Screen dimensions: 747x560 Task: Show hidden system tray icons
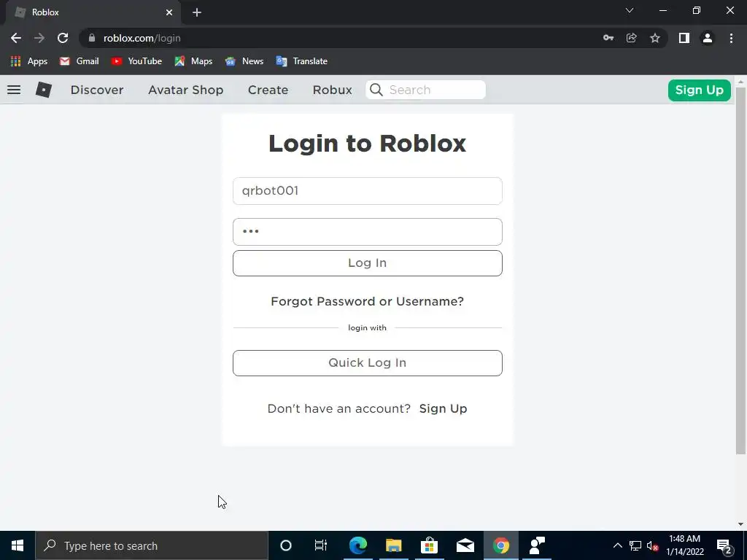617,545
